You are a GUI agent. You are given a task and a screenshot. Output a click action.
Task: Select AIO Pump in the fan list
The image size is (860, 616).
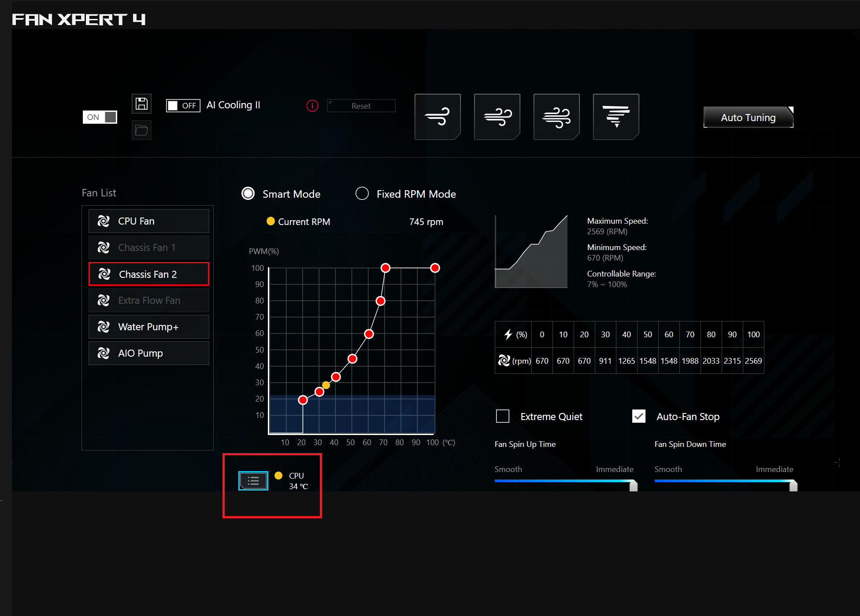[x=149, y=353]
